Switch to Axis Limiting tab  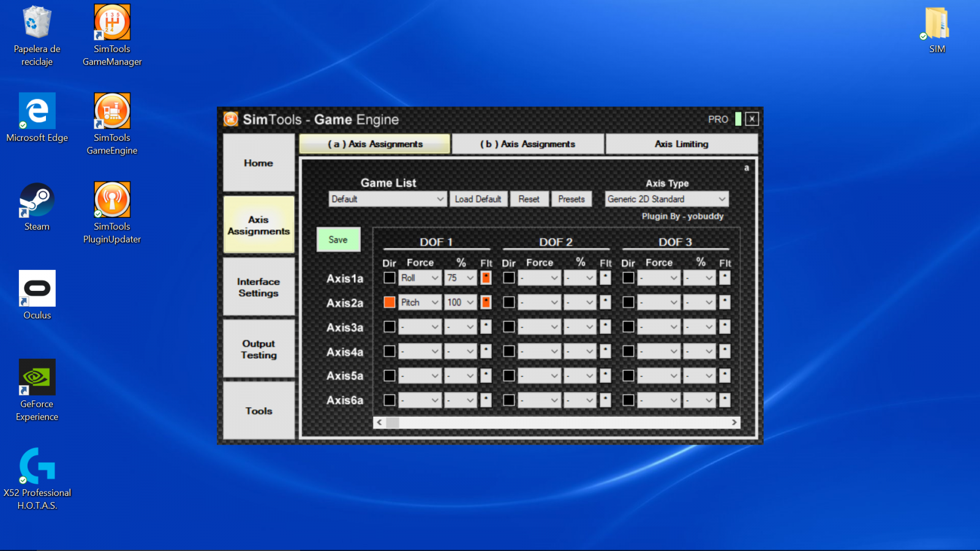[x=682, y=144]
